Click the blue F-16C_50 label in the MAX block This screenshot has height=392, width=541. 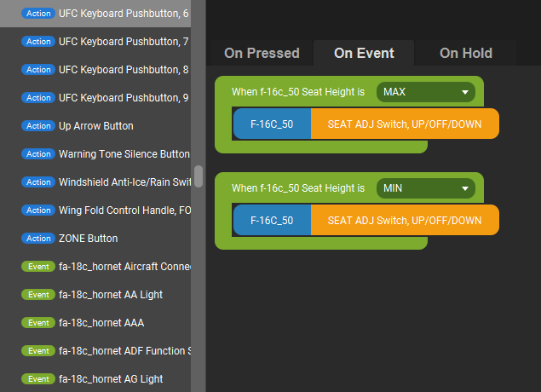272,124
